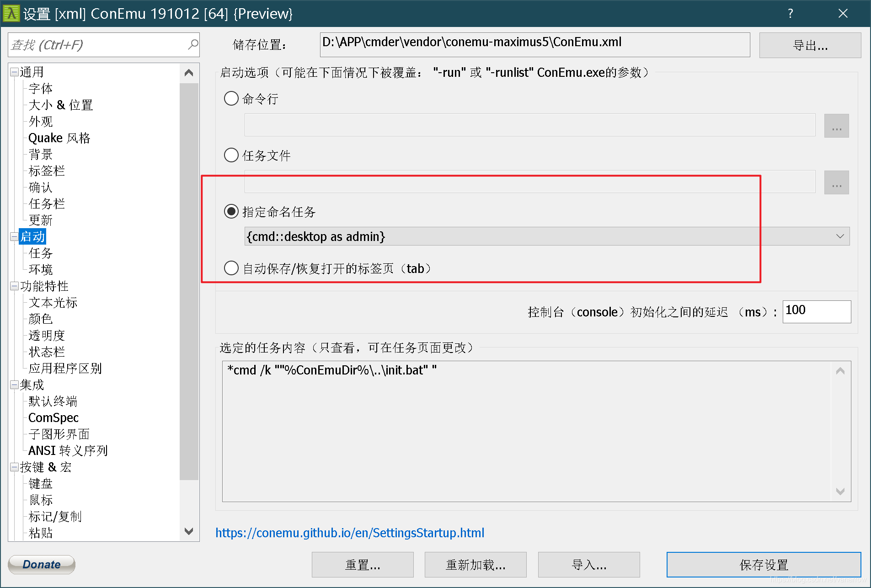This screenshot has height=588, width=871.
Task: Open the 鼠标 settings page
Action: pos(40,500)
